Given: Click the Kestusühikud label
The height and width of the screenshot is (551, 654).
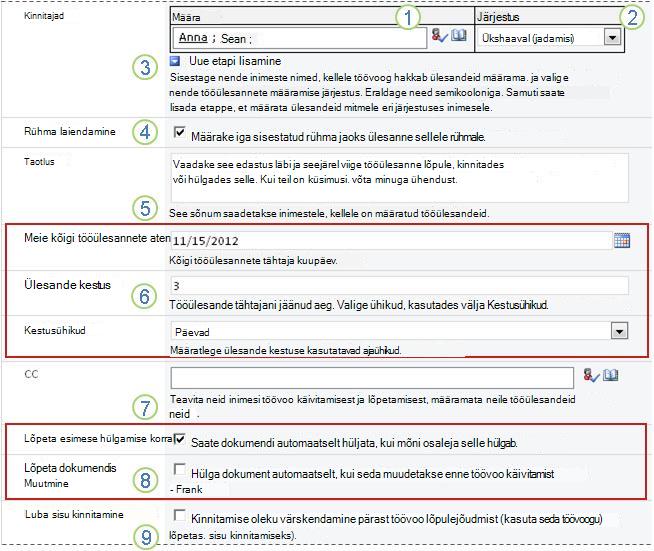Looking at the screenshot, I should pos(55,330).
